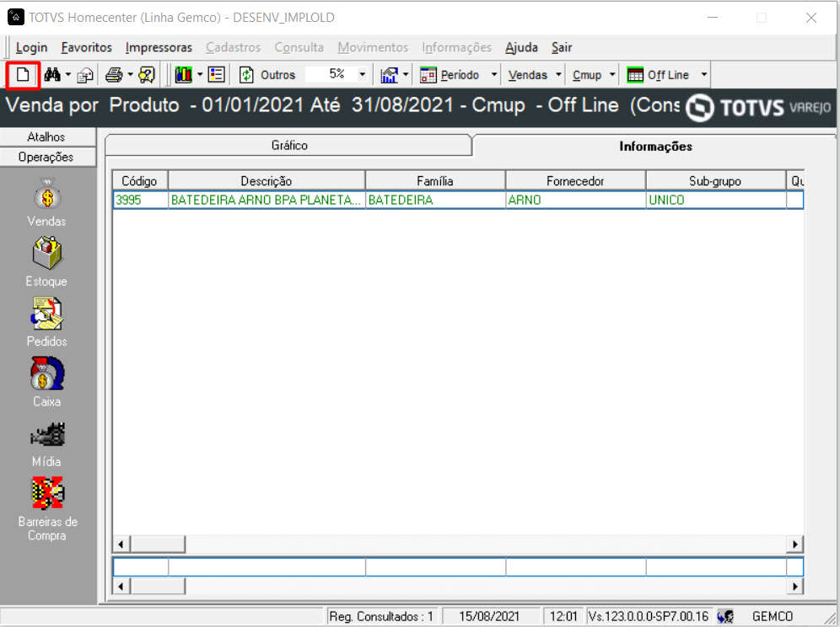Click the Operações sidebar header

click(48, 157)
